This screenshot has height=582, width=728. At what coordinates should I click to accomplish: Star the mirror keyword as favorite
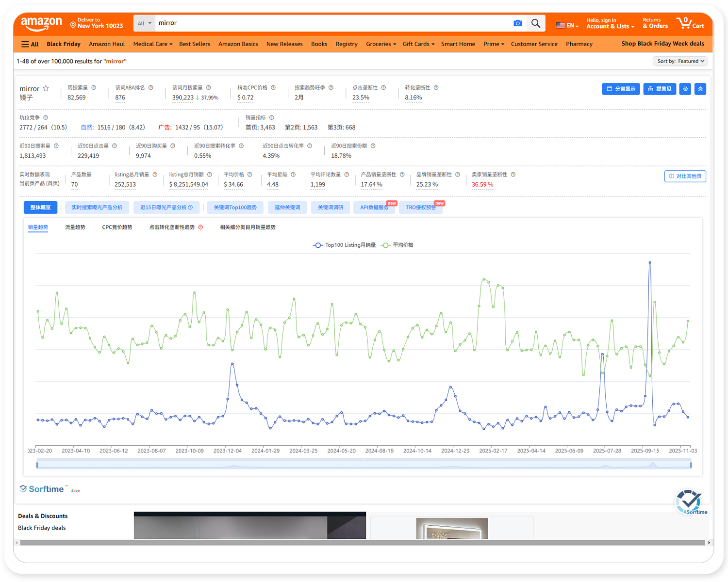[x=46, y=88]
